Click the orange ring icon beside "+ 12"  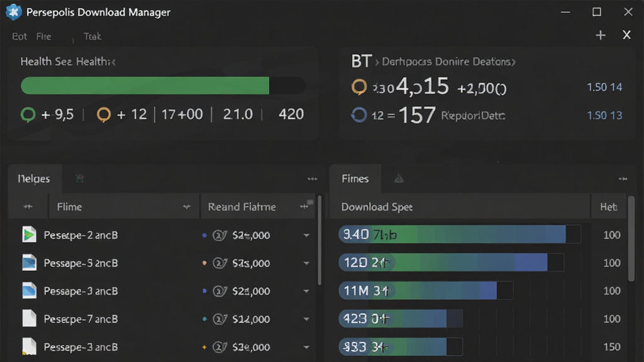tap(104, 115)
